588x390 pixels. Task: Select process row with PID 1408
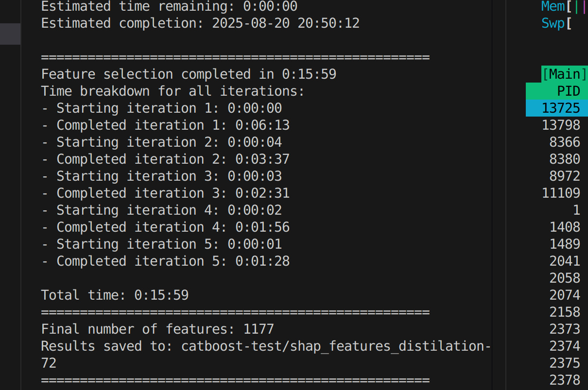click(565, 227)
